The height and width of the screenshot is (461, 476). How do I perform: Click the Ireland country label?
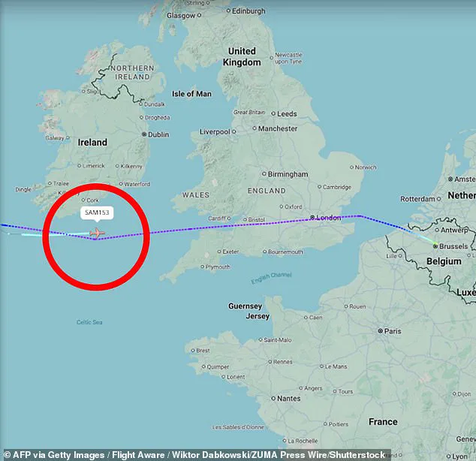pos(92,143)
